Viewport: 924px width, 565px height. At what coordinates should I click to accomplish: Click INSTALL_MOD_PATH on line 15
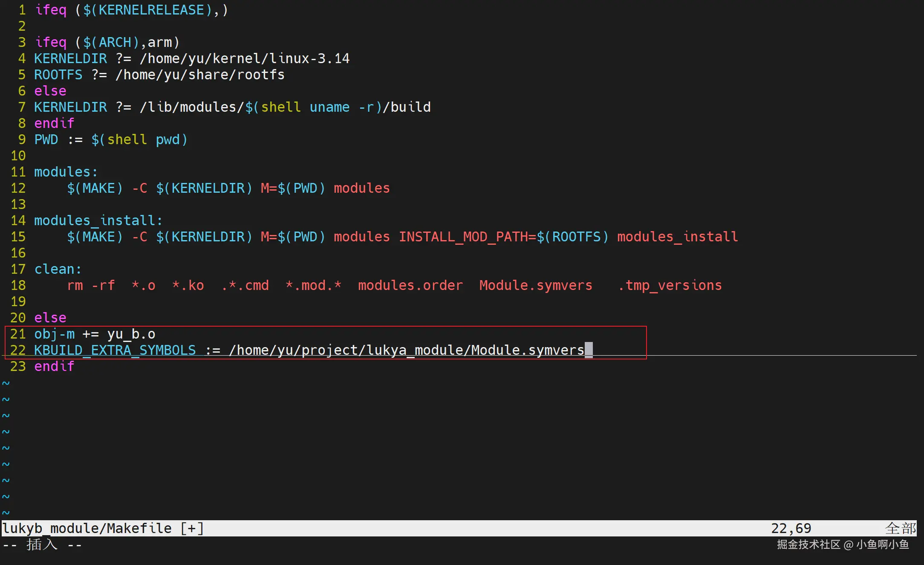[x=463, y=237]
